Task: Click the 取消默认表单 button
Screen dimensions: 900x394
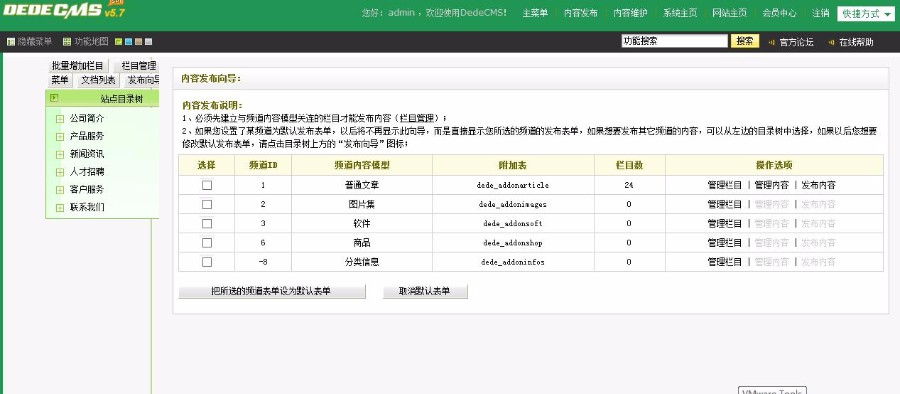Action: click(x=425, y=291)
